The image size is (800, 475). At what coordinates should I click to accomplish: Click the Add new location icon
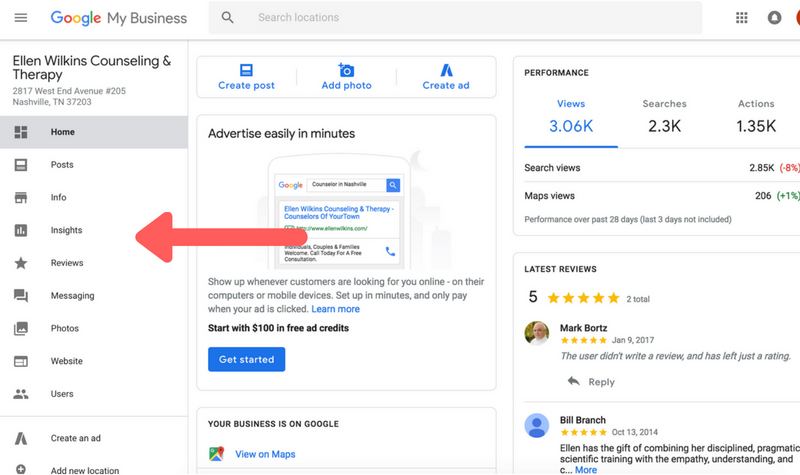21,469
